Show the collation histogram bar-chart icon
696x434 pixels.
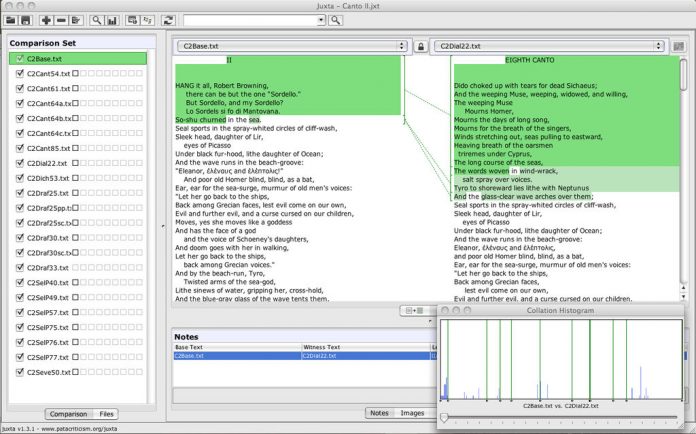pyautogui.click(x=112, y=20)
